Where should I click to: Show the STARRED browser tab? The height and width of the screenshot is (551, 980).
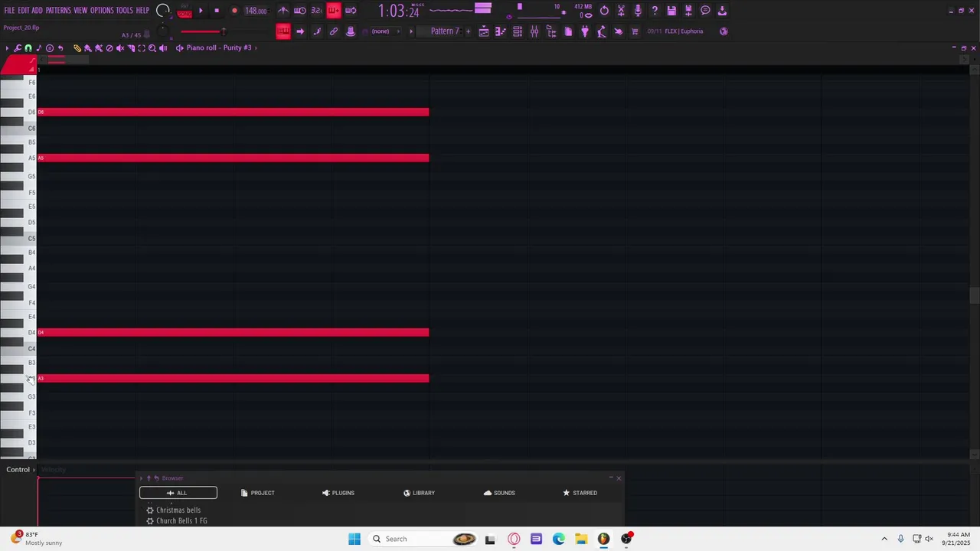(580, 493)
